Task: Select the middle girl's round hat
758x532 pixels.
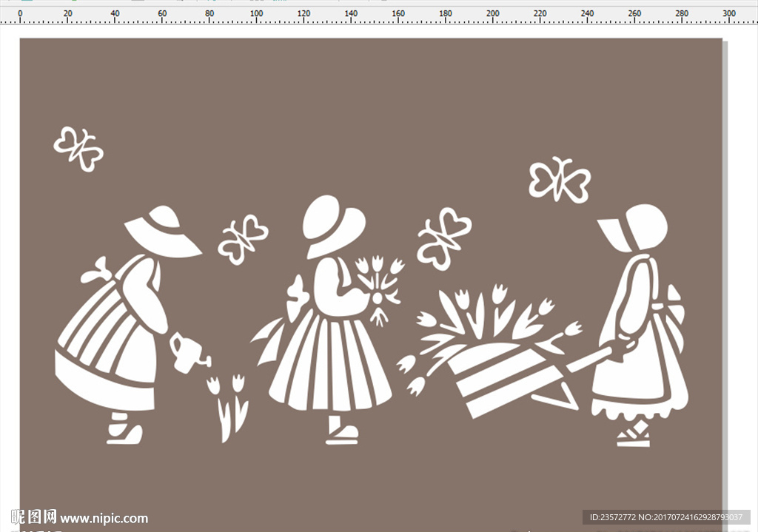Action: coord(334,225)
